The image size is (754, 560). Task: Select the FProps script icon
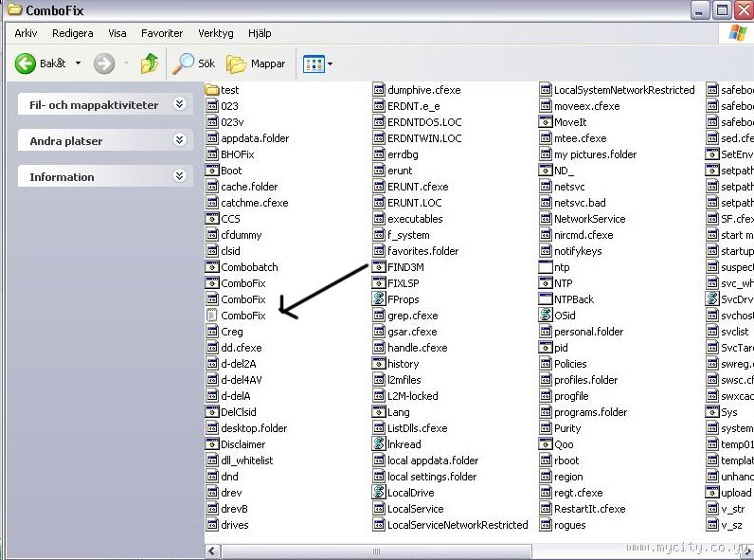pyautogui.click(x=379, y=299)
